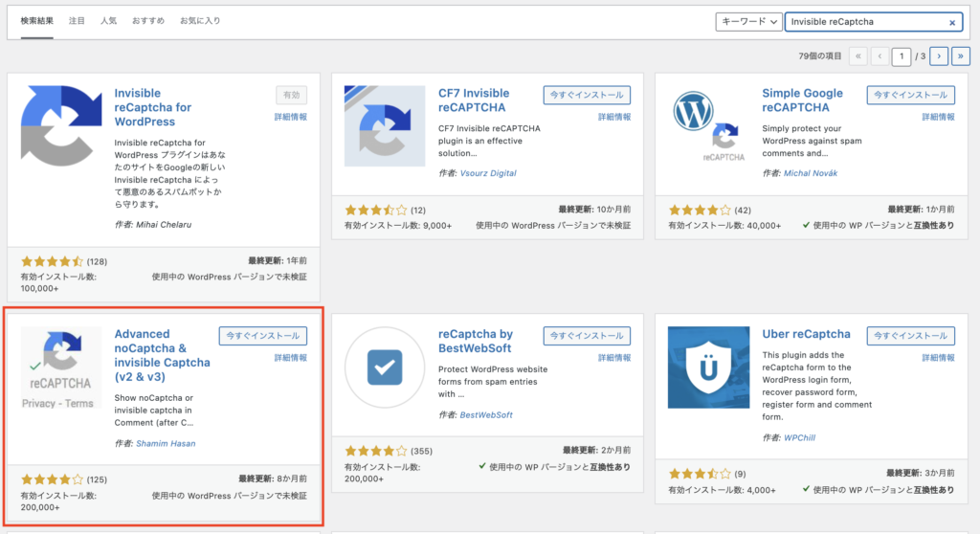Click the 有効インストール数: 40,000+ text
The height and width of the screenshot is (534, 980).
pos(724,226)
